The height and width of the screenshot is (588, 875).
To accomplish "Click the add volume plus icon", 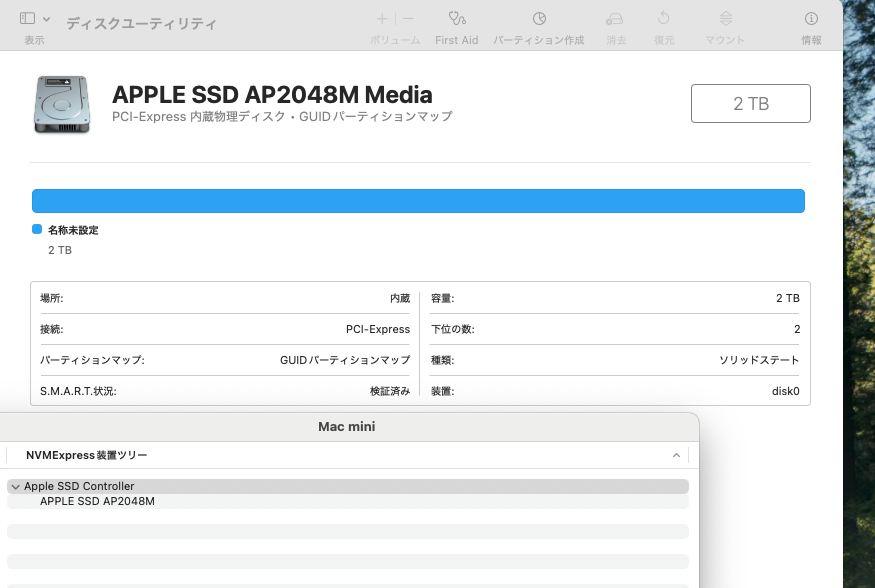I will (382, 19).
